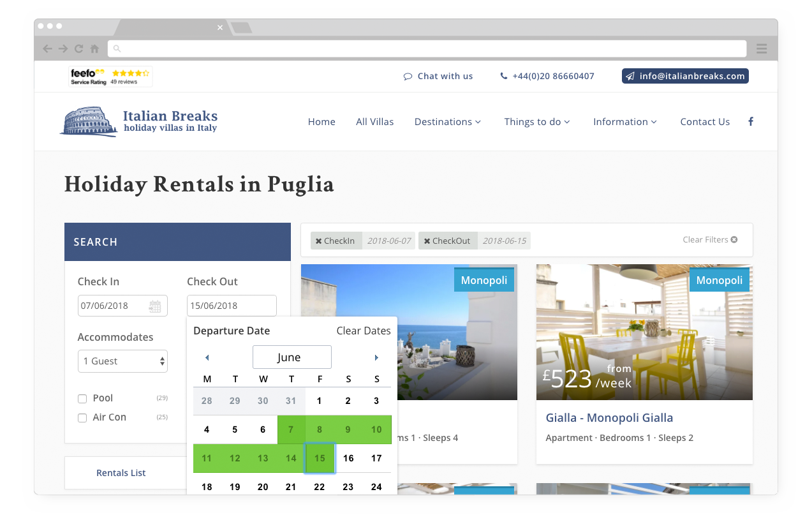The image size is (812, 515).
Task: Open the All Villas page
Action: [x=375, y=121]
